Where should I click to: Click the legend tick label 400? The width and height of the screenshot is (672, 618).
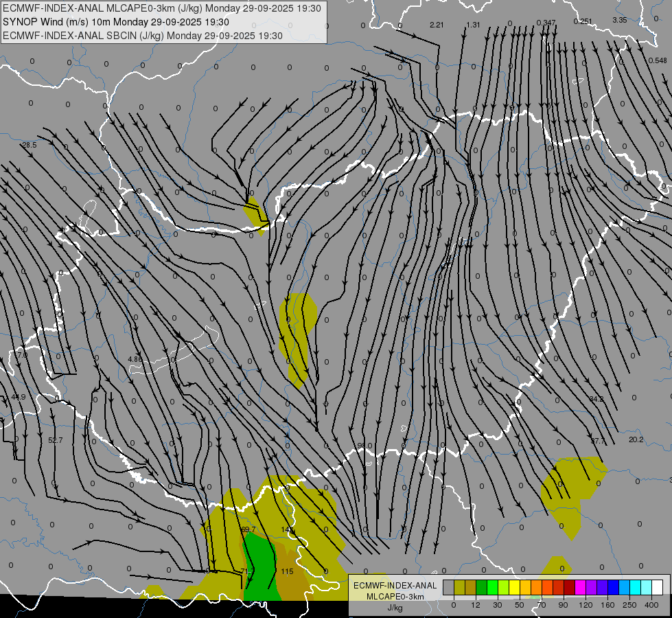click(651, 605)
